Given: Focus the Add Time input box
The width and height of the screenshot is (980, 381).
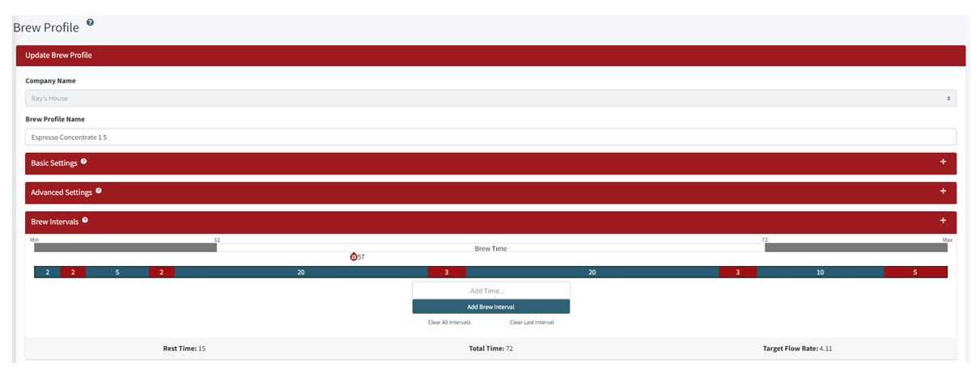Looking at the screenshot, I should point(490,290).
